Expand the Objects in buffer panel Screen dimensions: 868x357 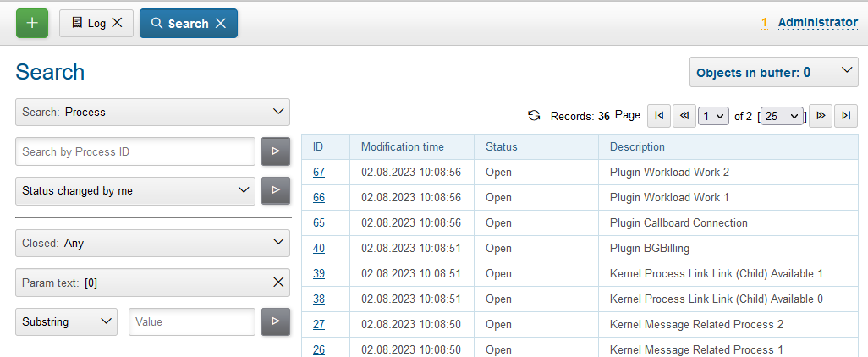[774, 73]
